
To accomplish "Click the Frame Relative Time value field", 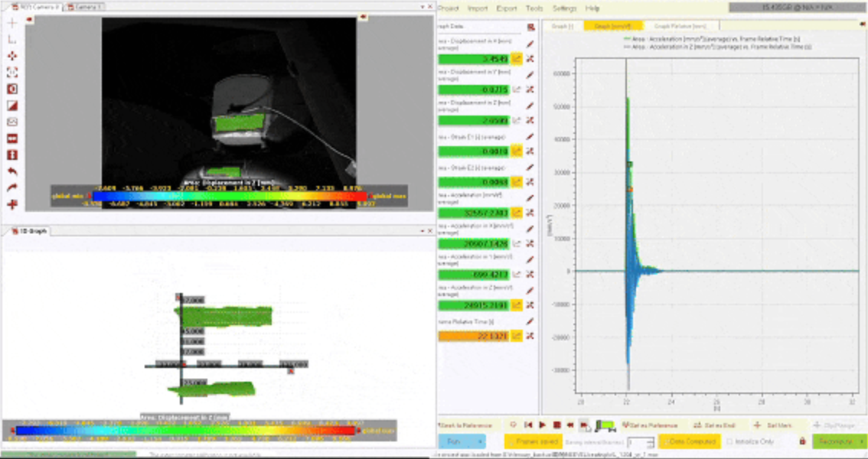I will coord(474,336).
